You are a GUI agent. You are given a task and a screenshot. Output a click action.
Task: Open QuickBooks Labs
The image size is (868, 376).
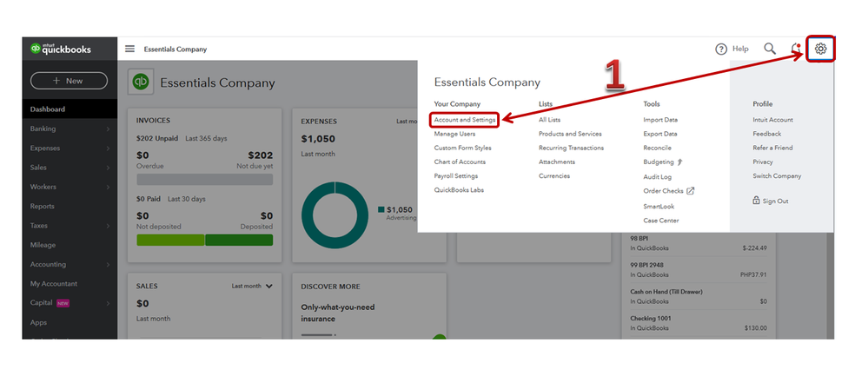pyautogui.click(x=459, y=190)
